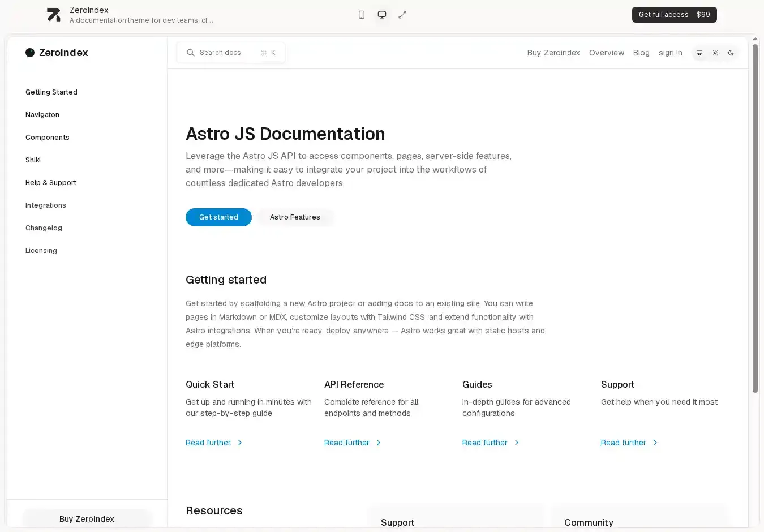This screenshot has height=532, width=764.
Task: Click chevron next to Guides Read further
Action: (517, 443)
